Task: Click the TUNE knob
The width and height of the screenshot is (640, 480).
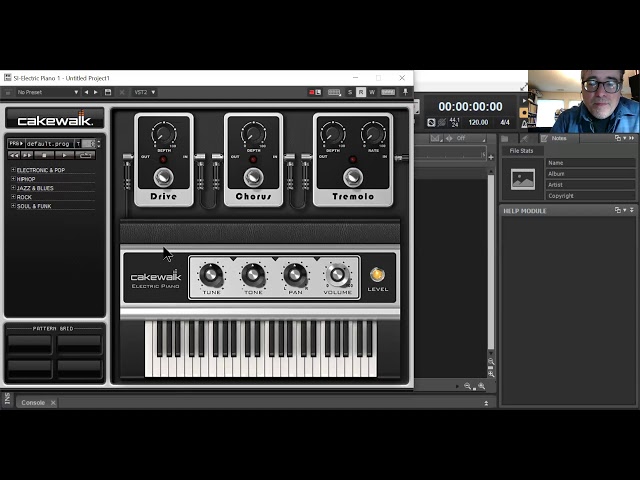Action: [x=211, y=275]
